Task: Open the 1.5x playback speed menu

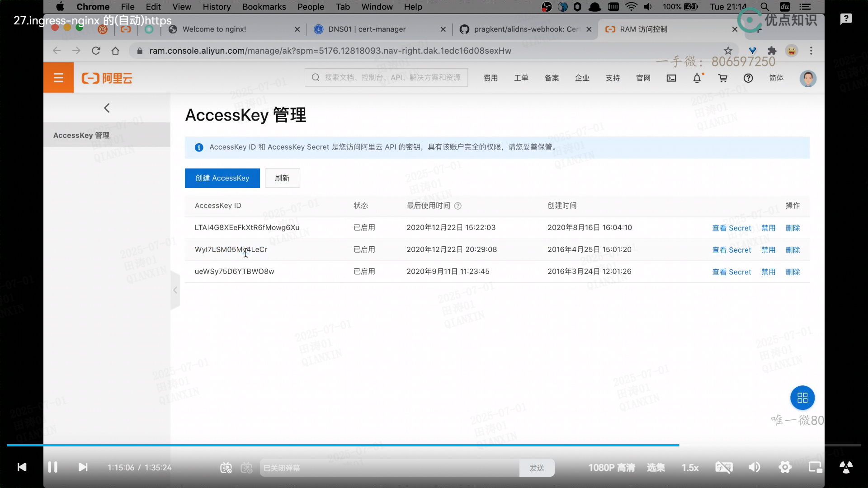Action: click(690, 468)
